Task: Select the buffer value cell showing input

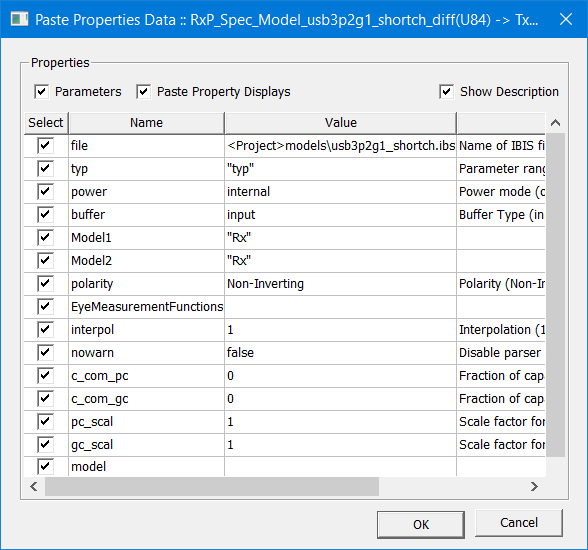Action: [x=340, y=215]
